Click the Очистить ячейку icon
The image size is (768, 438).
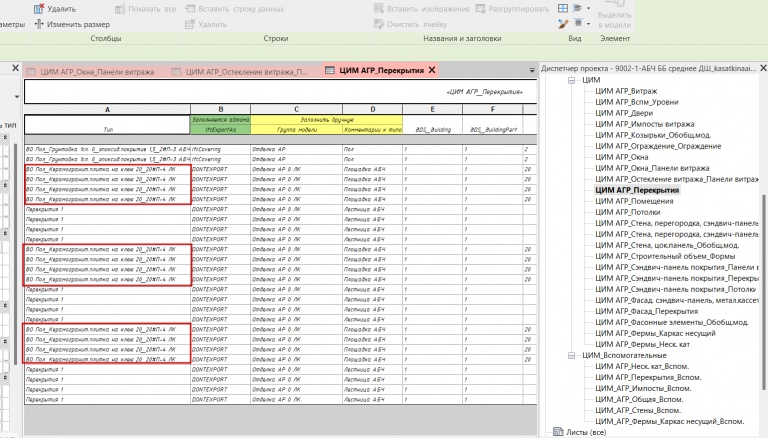(x=379, y=24)
